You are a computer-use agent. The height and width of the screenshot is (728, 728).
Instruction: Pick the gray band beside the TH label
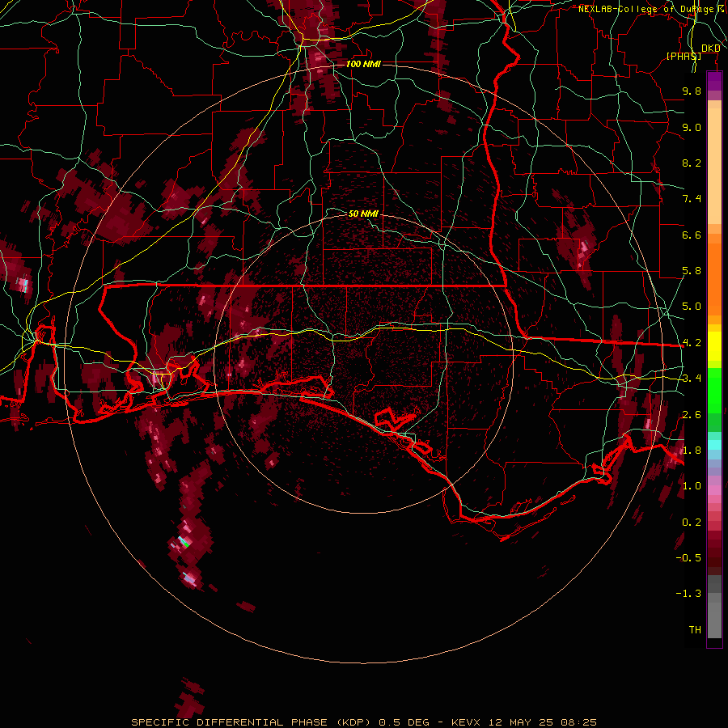[x=714, y=620]
